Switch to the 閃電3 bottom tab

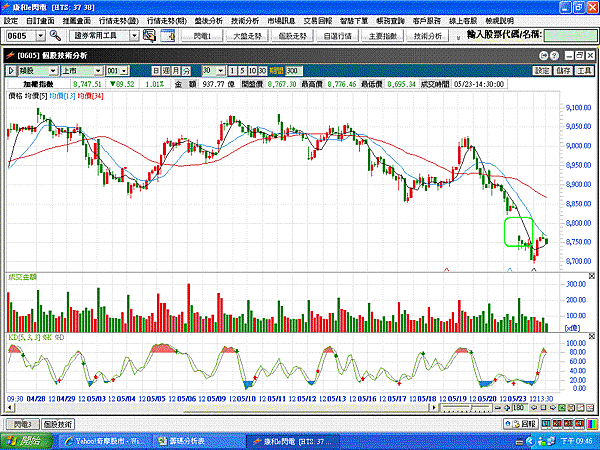23,424
